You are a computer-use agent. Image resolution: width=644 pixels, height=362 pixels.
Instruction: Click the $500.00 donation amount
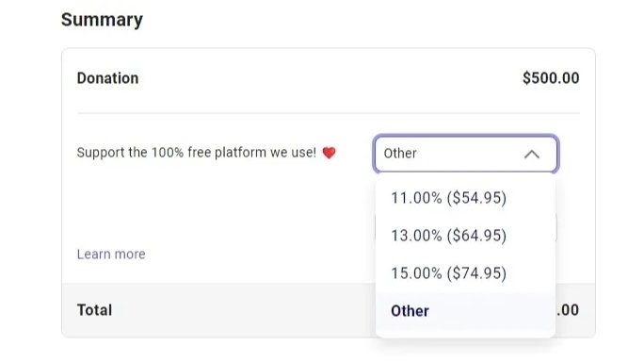tap(551, 78)
